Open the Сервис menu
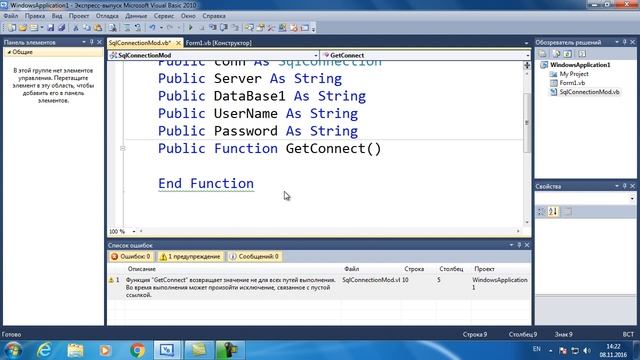 pos(164,16)
